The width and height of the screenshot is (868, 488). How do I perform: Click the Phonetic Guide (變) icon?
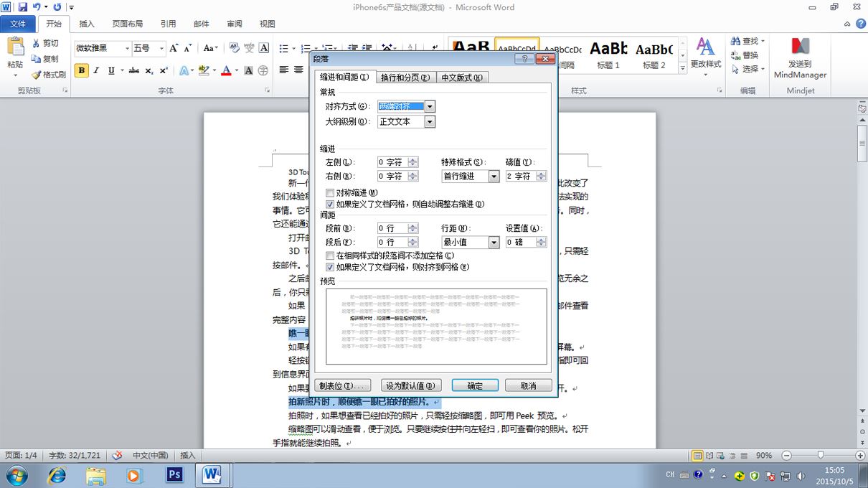pyautogui.click(x=249, y=48)
